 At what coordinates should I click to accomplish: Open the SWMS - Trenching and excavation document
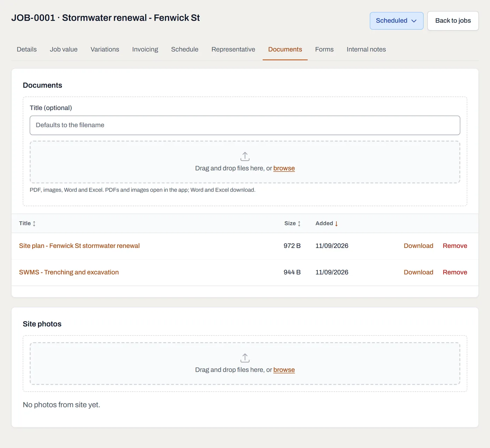tap(69, 272)
